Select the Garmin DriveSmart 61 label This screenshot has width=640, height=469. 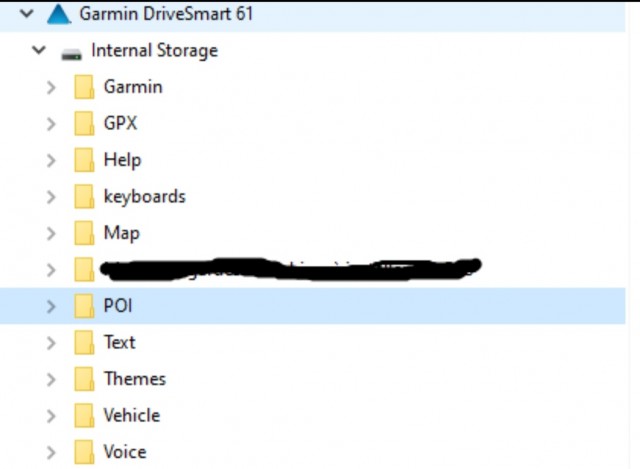point(166,13)
